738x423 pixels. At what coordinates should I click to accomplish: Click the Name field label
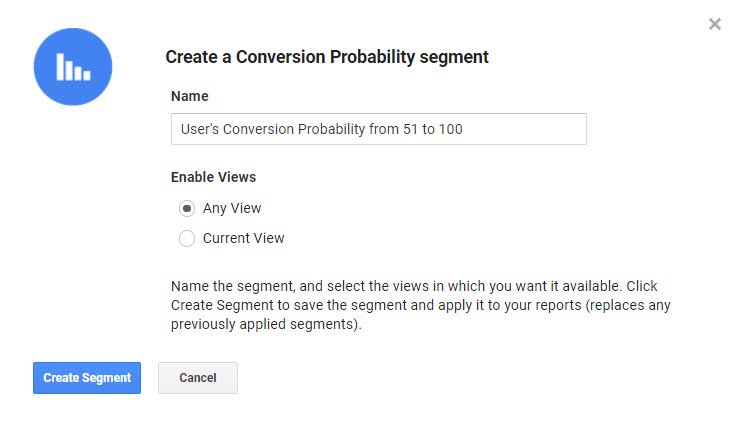189,96
